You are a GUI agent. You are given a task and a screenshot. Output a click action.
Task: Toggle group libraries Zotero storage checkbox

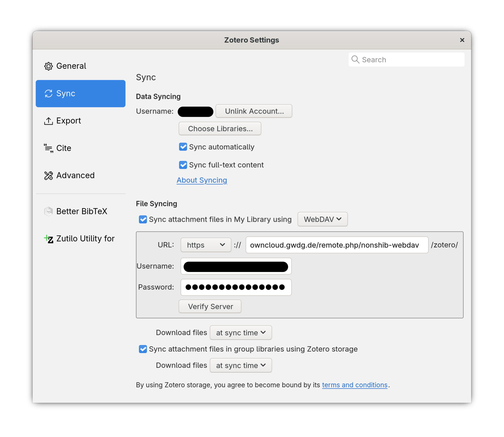(x=143, y=349)
